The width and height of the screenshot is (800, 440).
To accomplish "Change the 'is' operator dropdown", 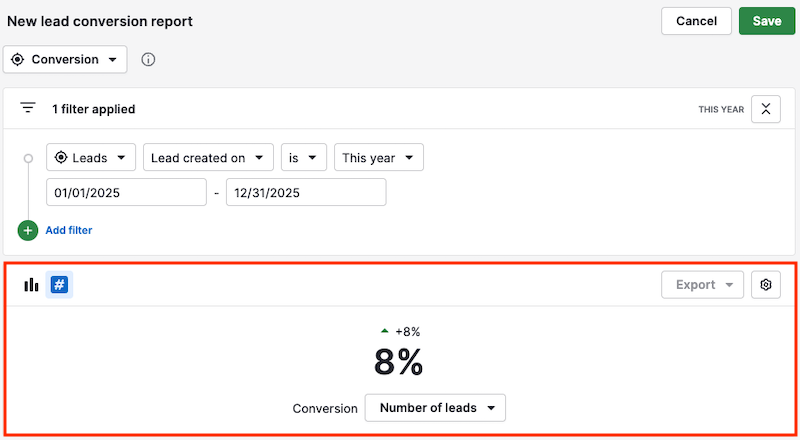I will pos(303,158).
